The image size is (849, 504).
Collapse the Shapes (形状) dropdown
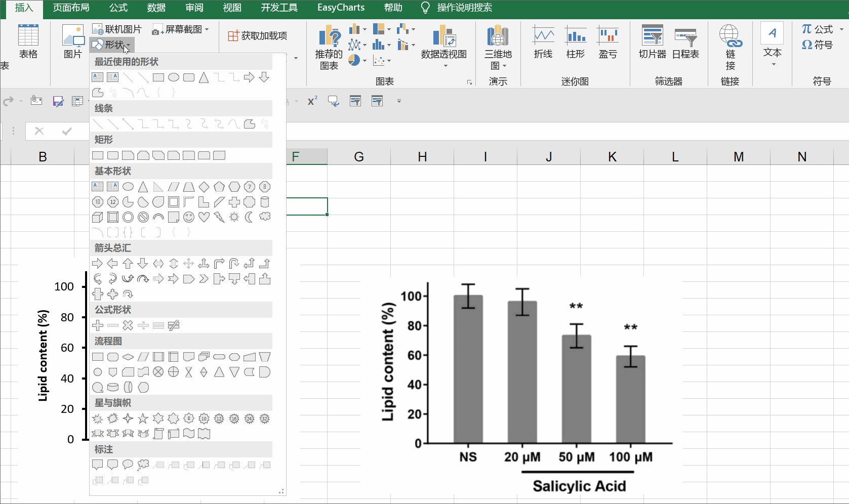pos(112,45)
